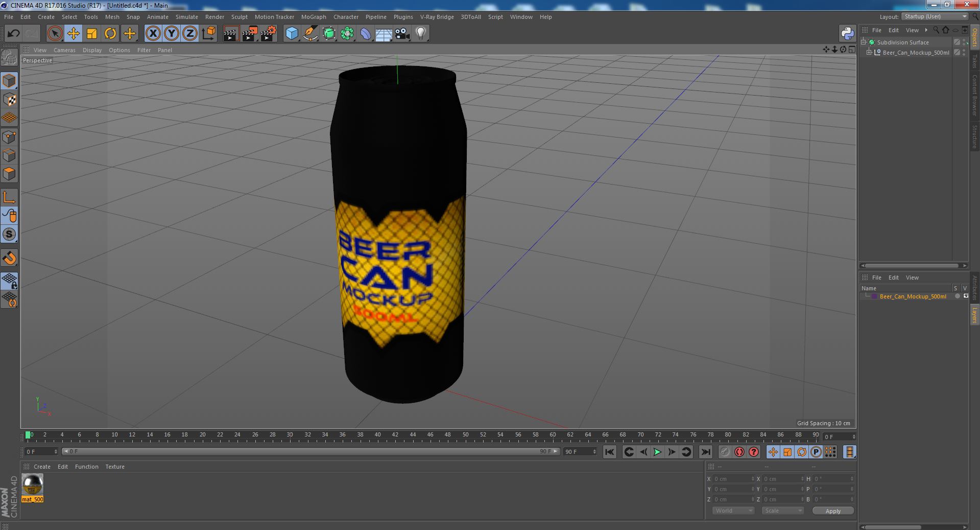Select Subdivision Surface in object manager
Viewport: 980px width, 530px height.
(902, 42)
